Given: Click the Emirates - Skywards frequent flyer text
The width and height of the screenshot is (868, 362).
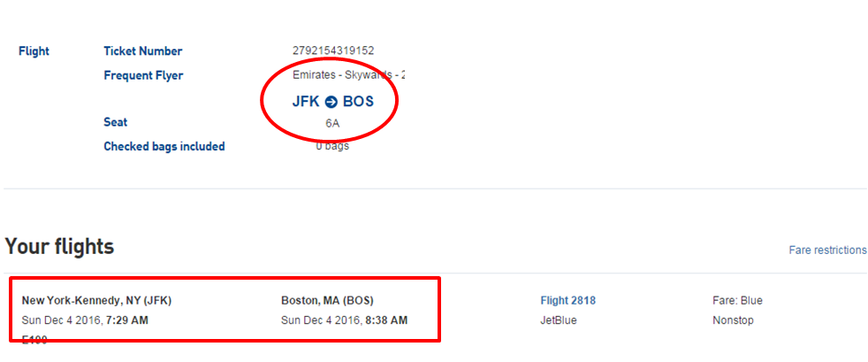Looking at the screenshot, I should 348,75.
